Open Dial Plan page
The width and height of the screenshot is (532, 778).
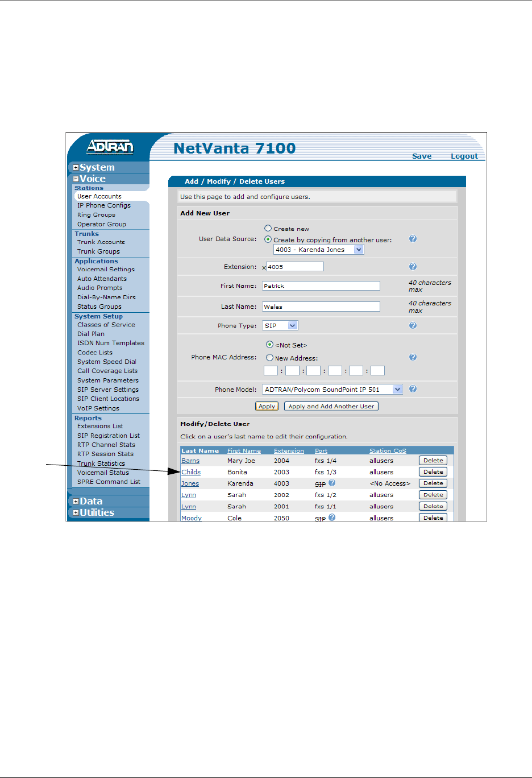(x=91, y=334)
